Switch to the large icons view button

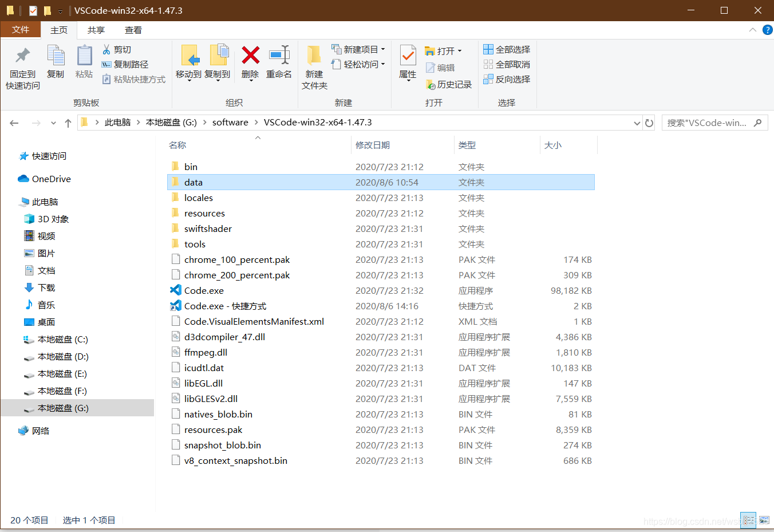[x=764, y=521]
